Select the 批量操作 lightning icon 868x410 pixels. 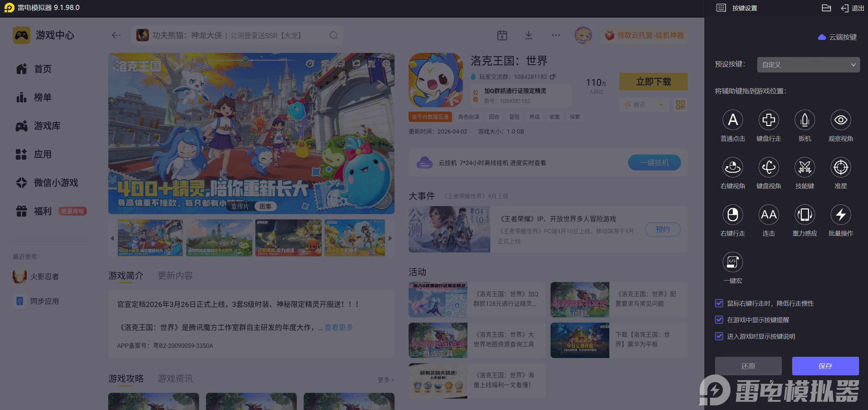point(841,215)
